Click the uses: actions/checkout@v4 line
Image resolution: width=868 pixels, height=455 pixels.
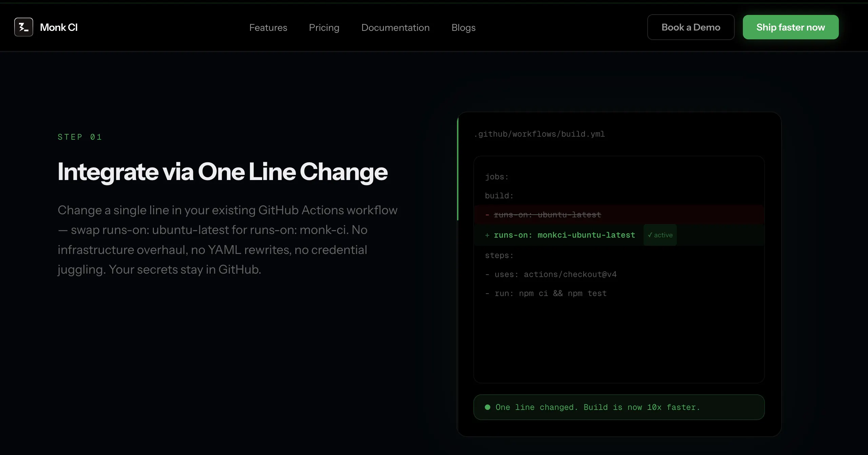[551, 275]
